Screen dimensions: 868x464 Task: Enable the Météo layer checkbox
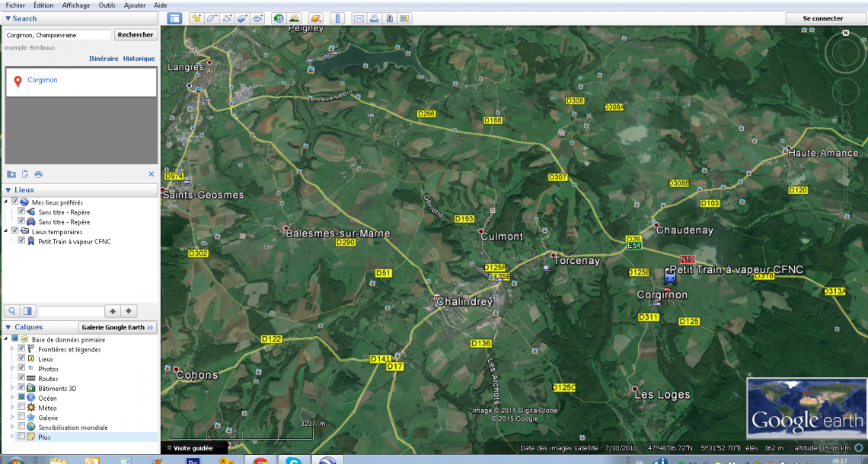pos(21,408)
